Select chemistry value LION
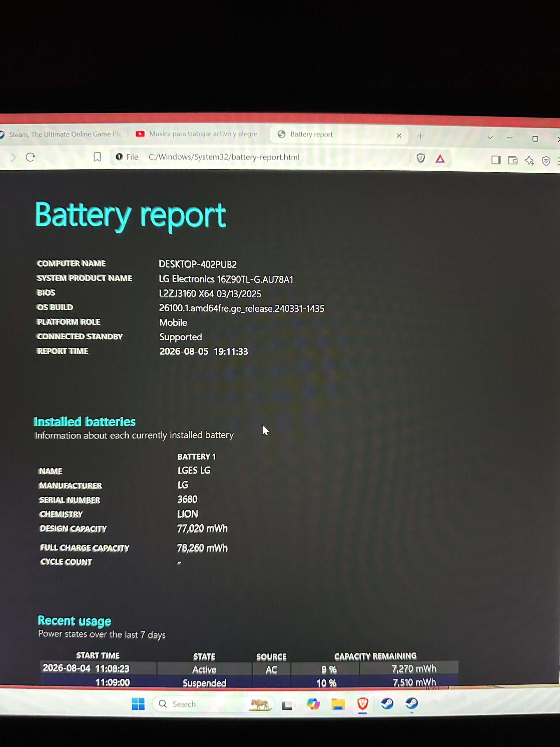This screenshot has width=560, height=747. [x=188, y=514]
